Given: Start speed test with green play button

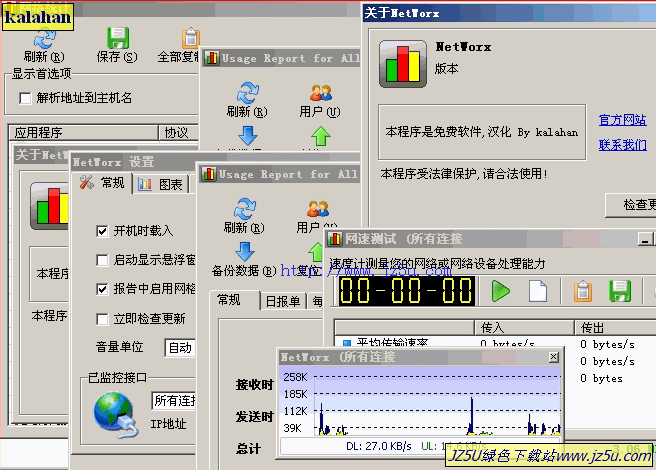Looking at the screenshot, I should (501, 291).
